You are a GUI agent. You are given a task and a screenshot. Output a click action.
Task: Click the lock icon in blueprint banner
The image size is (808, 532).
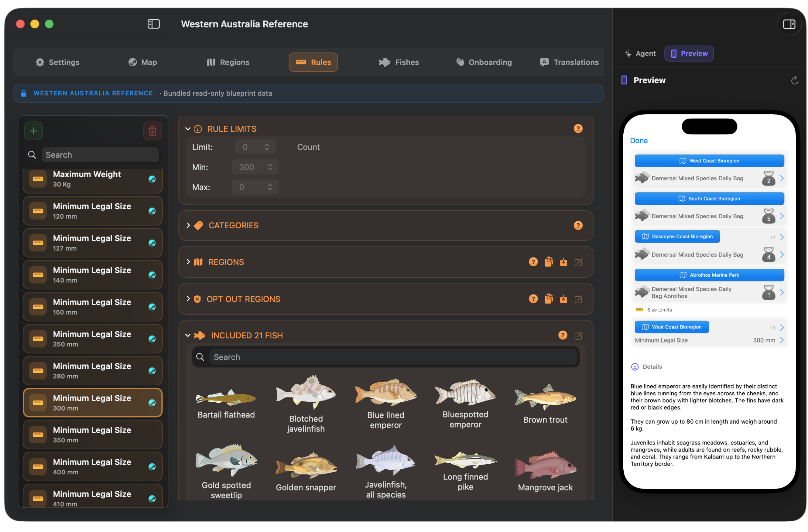(x=24, y=93)
